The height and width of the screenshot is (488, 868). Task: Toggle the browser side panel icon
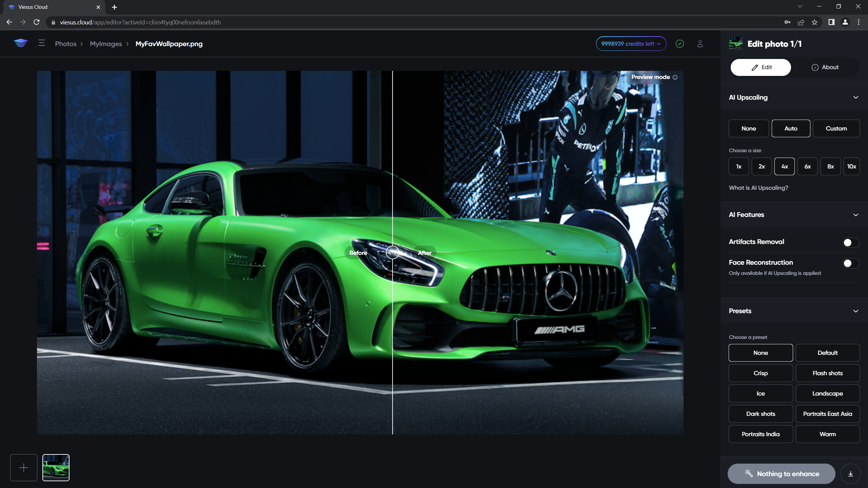click(x=831, y=22)
